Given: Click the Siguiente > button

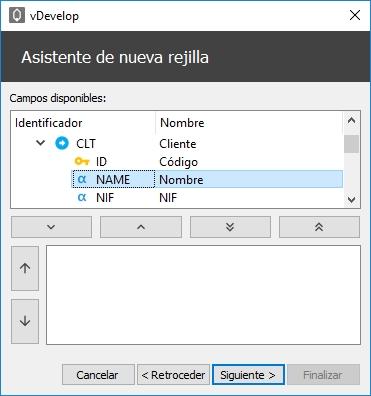Looking at the screenshot, I should [x=248, y=375].
